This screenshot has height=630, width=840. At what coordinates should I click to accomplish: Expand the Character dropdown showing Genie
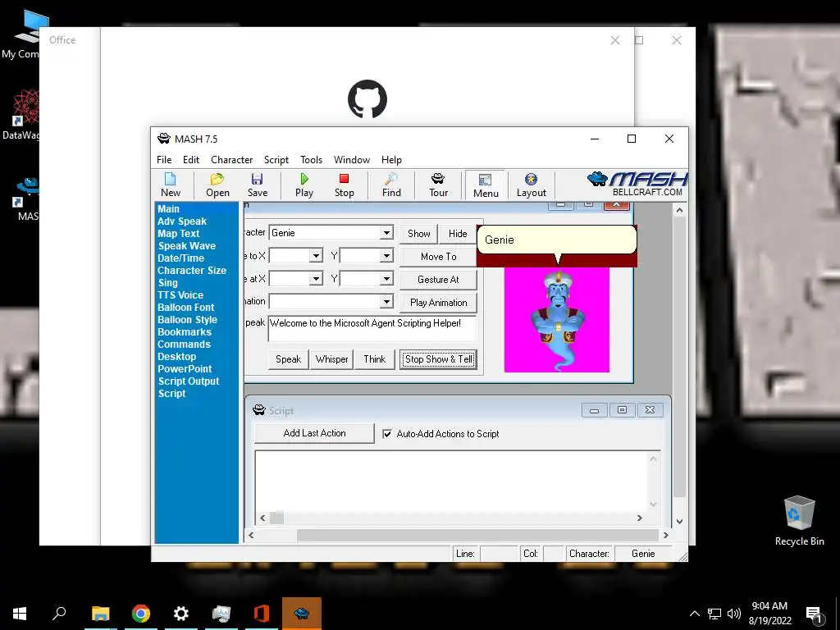pyautogui.click(x=386, y=233)
